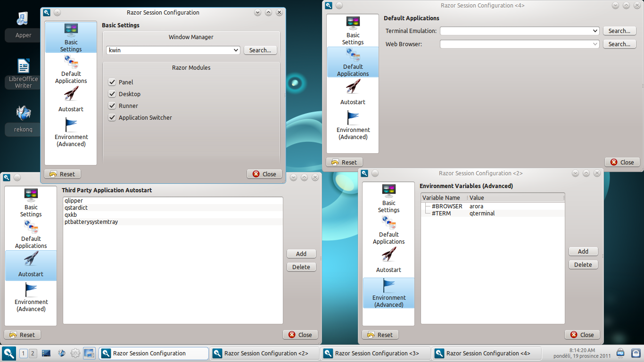Select ptbatterysystemtray in the autostart list

[x=173, y=222]
